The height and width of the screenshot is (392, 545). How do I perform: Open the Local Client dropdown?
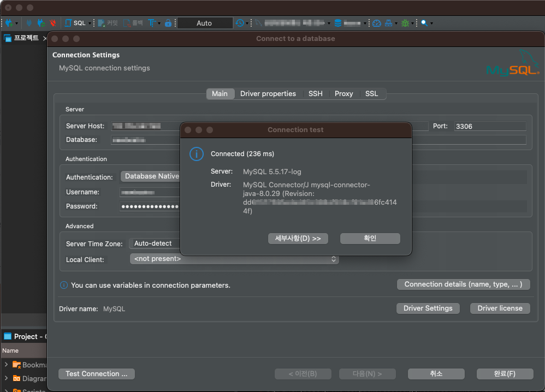tap(234, 259)
